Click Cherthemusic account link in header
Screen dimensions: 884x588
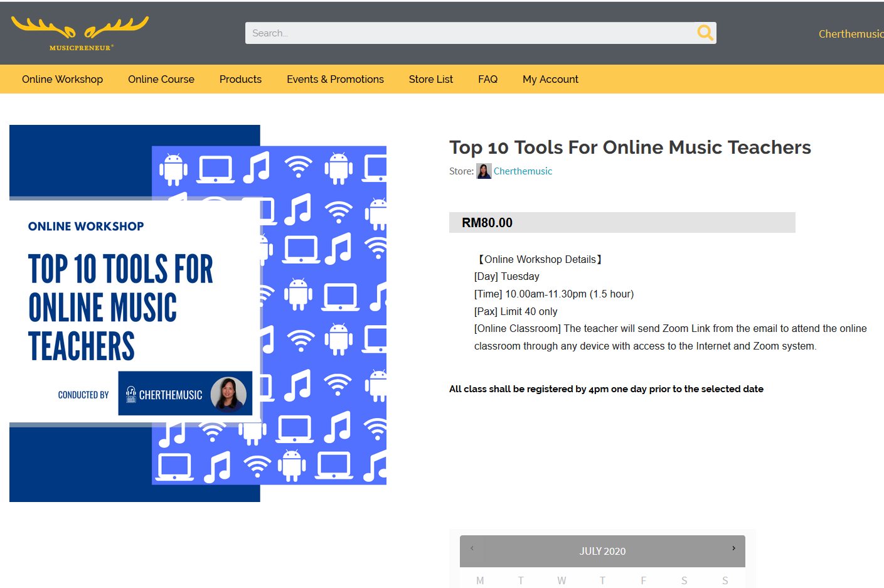click(851, 34)
